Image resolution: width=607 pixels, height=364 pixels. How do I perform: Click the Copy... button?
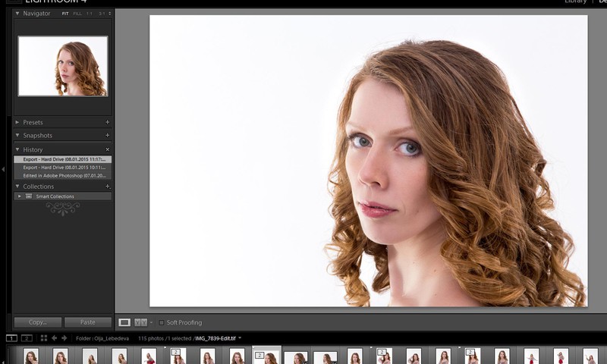[38, 322]
